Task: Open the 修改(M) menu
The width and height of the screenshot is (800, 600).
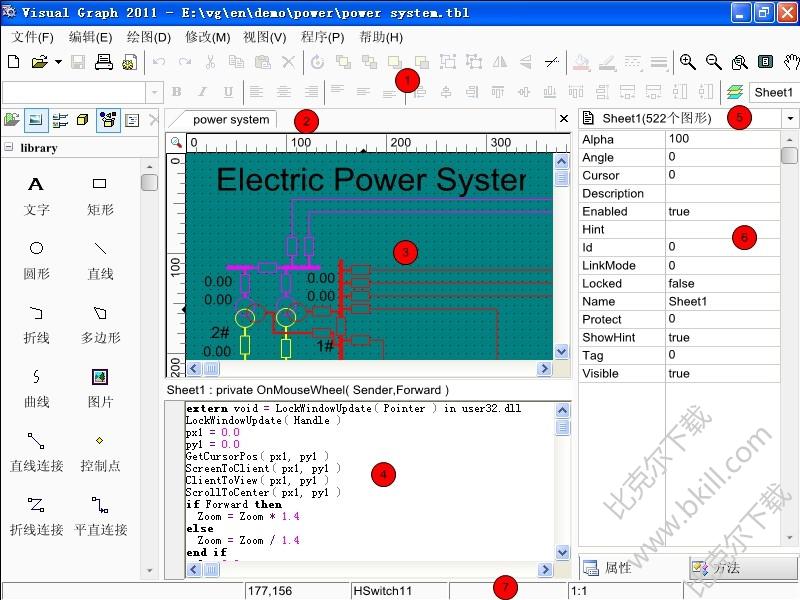Action: click(207, 37)
